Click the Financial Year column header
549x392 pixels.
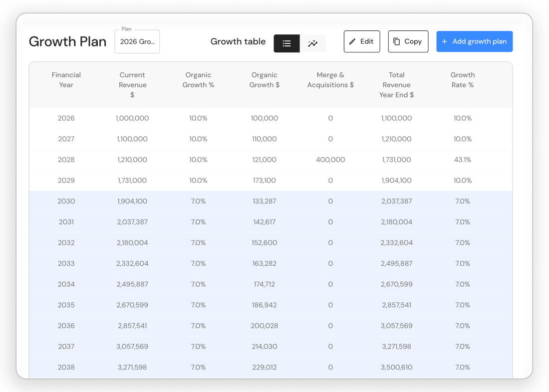66,80
